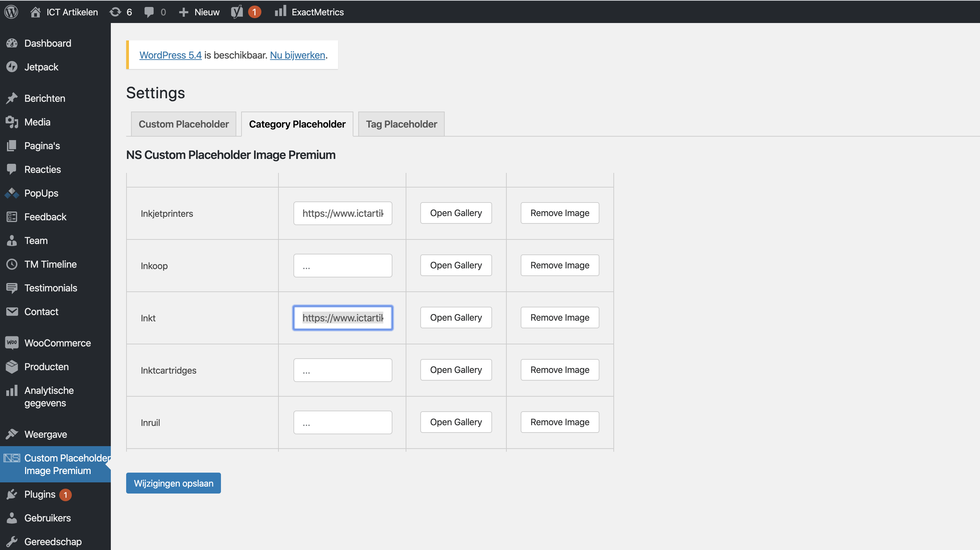Click the plus icon next to Nieuw
Image resolution: width=980 pixels, height=550 pixels.
click(184, 12)
